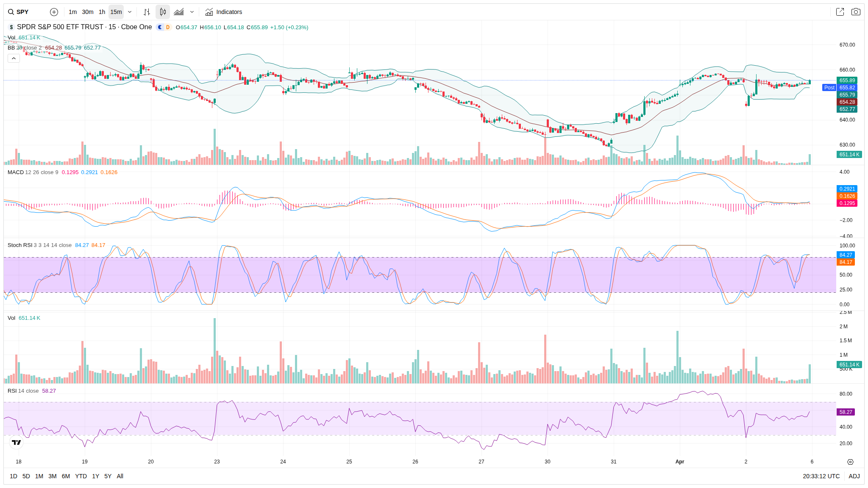868x488 pixels.
Task: Click the 20:33:12 UTC timezone clock
Action: (821, 476)
